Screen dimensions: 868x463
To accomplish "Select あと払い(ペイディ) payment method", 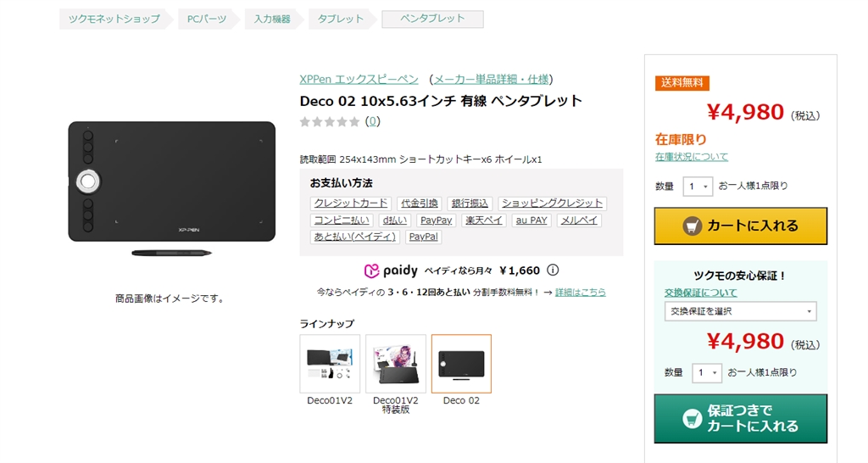I will 355,237.
